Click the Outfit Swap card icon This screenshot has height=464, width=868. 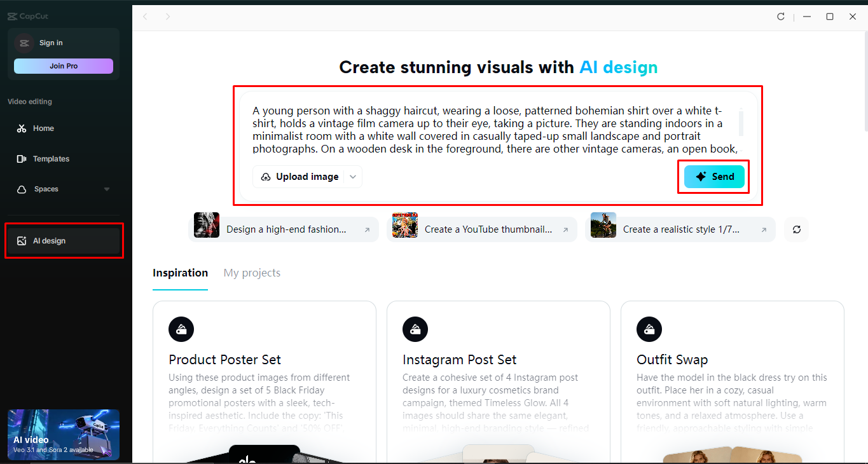(649, 329)
